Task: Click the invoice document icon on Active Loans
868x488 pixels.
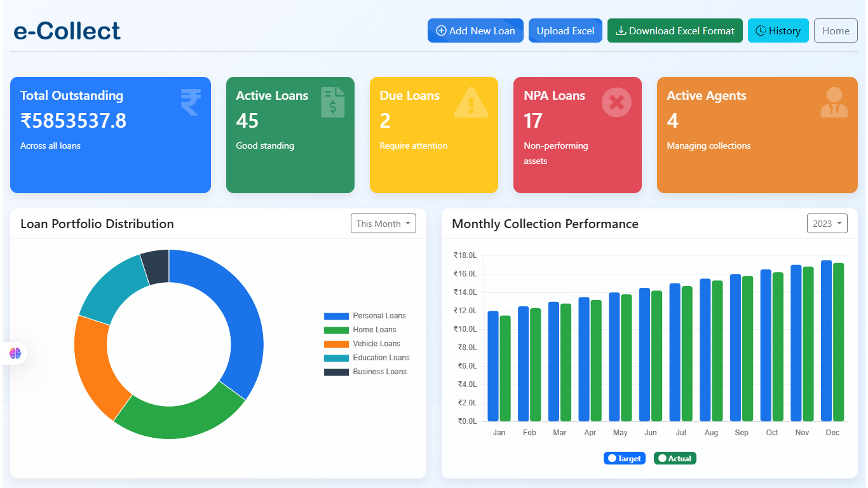Action: pos(333,102)
